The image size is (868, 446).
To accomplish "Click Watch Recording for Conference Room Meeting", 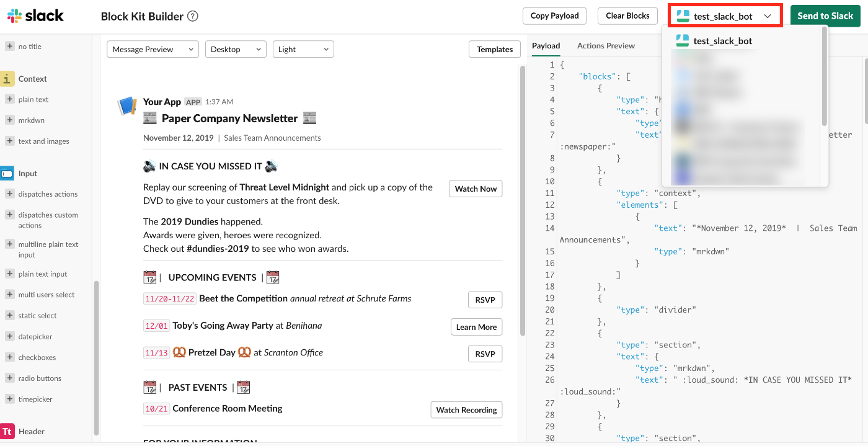I will (466, 409).
